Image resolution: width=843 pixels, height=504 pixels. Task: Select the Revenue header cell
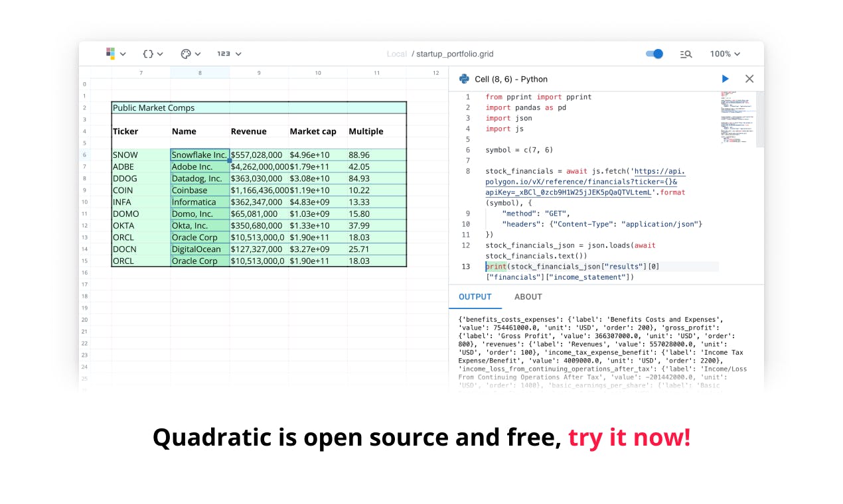click(x=259, y=131)
